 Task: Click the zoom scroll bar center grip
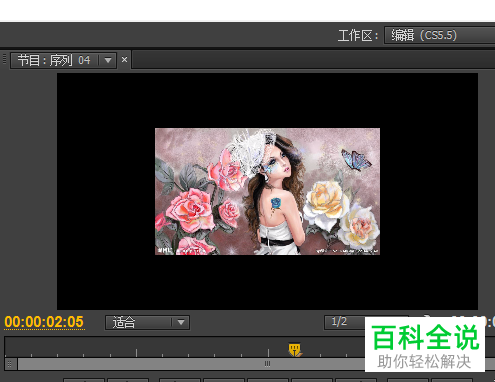click(x=267, y=364)
